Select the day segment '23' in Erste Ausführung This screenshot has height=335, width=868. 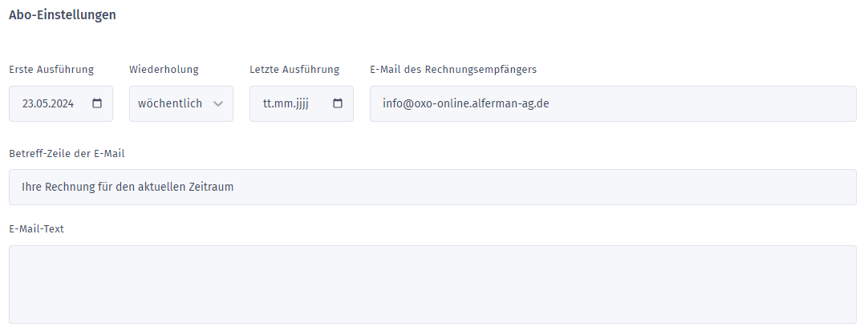[x=28, y=103]
